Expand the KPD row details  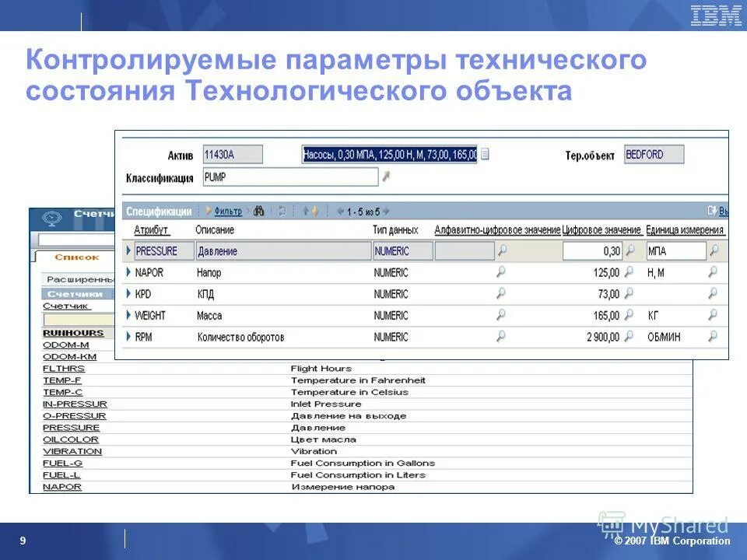click(x=128, y=293)
